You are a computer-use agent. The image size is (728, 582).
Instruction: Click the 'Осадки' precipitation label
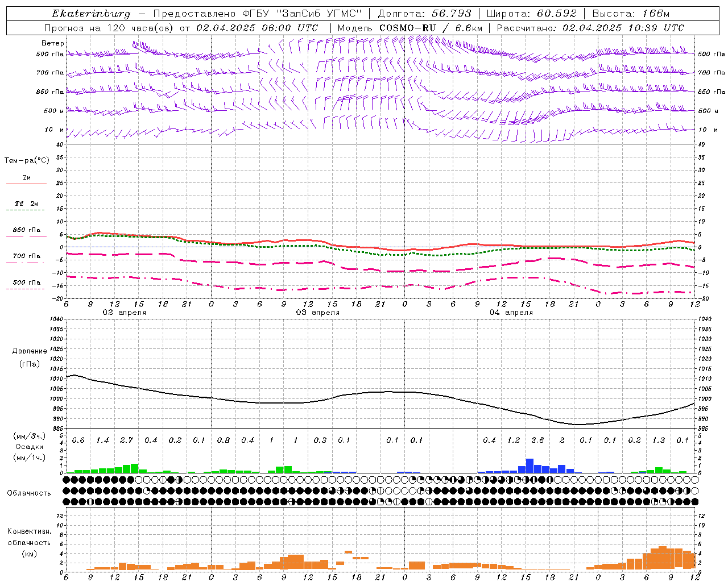click(29, 447)
